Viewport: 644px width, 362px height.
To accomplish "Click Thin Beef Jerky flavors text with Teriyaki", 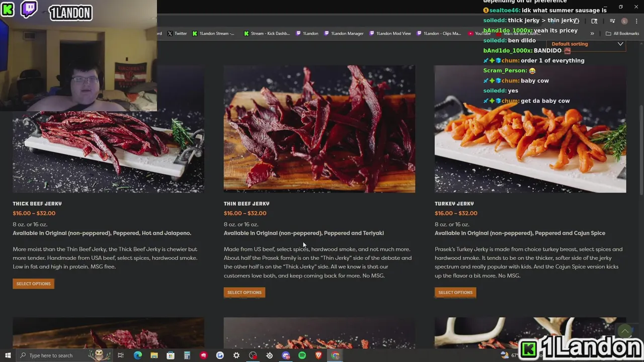I will [304, 233].
